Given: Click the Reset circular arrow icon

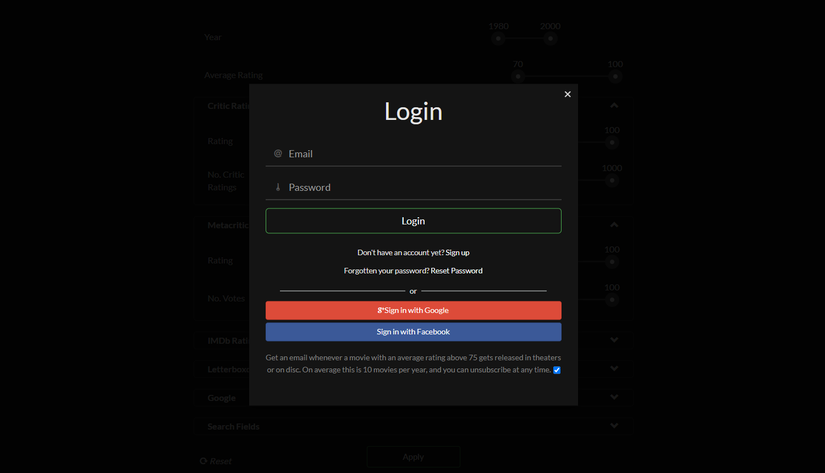Looking at the screenshot, I should click(x=203, y=461).
